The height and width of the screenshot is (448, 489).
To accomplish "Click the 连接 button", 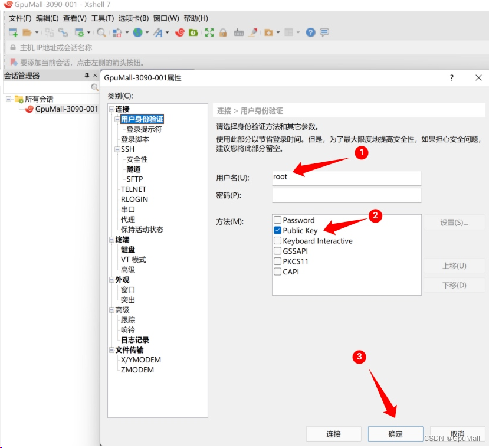I will click(x=334, y=433).
